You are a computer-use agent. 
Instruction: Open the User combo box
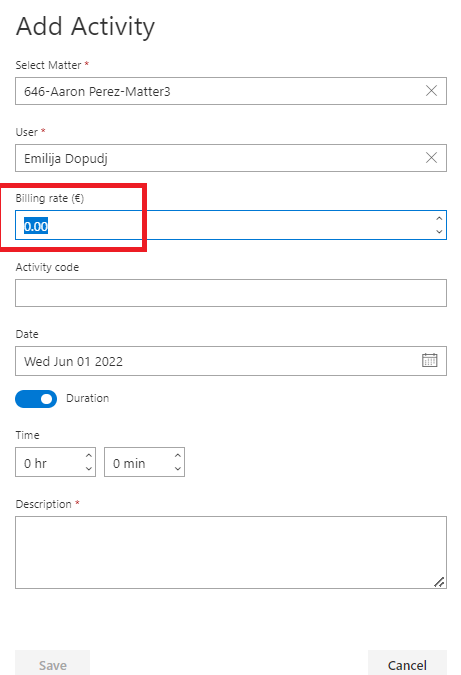coord(231,158)
